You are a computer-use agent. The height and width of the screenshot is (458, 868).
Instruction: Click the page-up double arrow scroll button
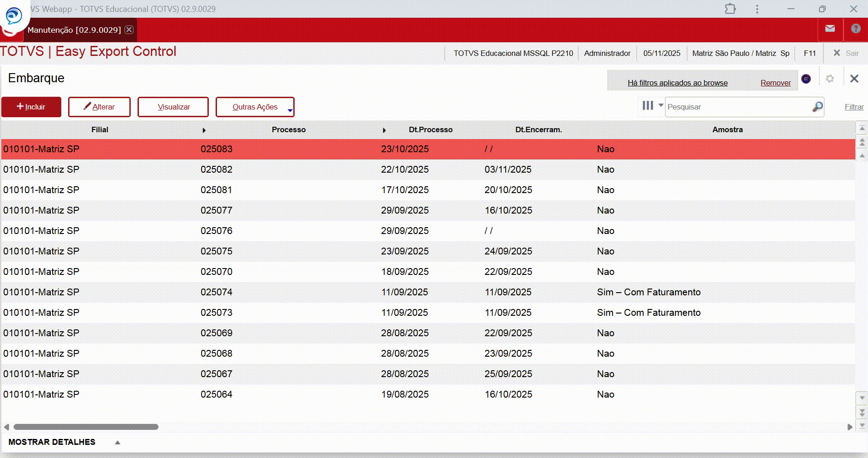pyautogui.click(x=862, y=142)
